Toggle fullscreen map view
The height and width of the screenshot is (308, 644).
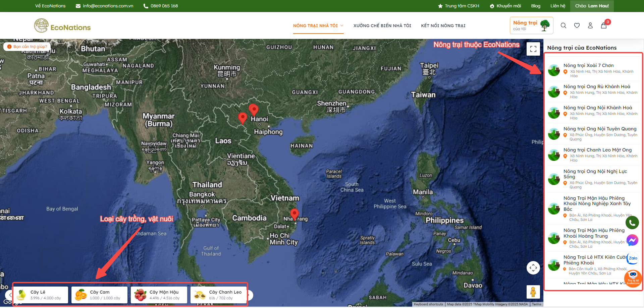(533, 49)
